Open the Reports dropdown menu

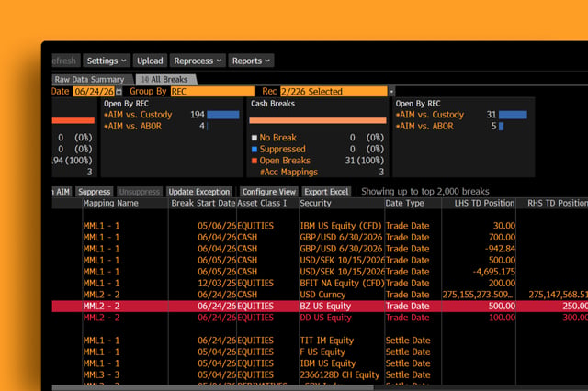tap(251, 61)
